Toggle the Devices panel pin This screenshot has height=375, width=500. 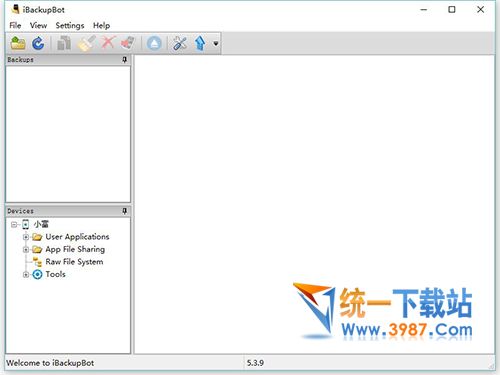click(x=124, y=211)
